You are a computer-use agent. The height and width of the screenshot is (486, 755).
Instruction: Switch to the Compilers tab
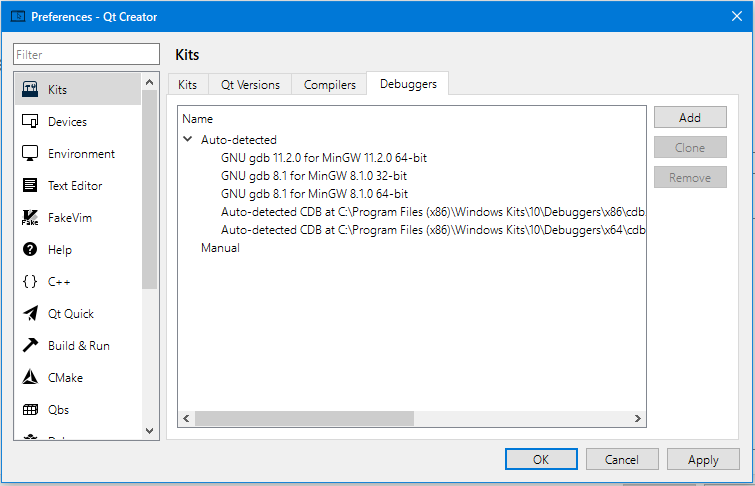(329, 85)
